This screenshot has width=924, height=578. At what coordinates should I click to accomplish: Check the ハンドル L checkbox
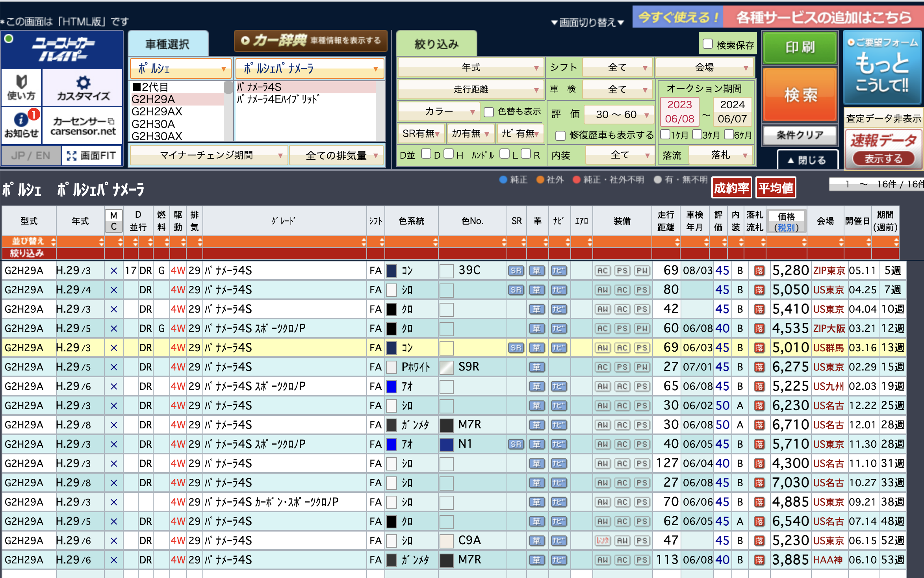point(505,154)
